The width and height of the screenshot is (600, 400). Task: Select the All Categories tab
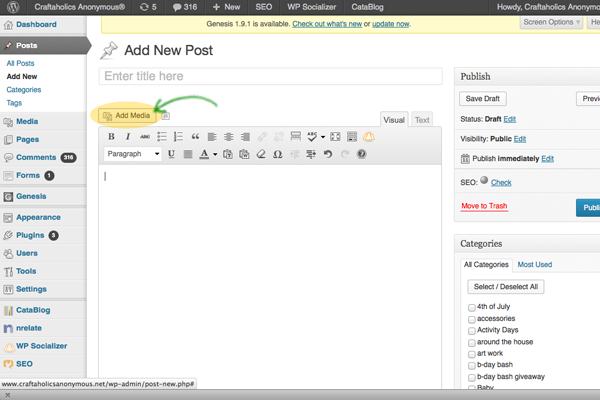point(486,264)
